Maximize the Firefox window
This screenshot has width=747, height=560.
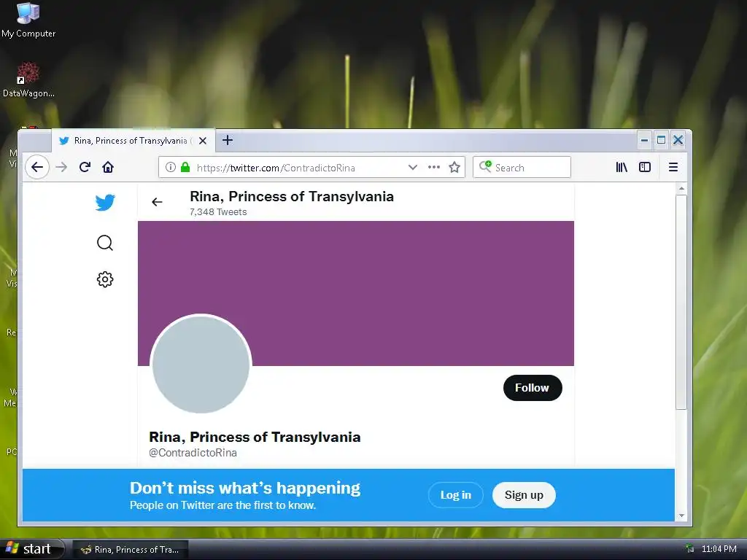point(661,140)
